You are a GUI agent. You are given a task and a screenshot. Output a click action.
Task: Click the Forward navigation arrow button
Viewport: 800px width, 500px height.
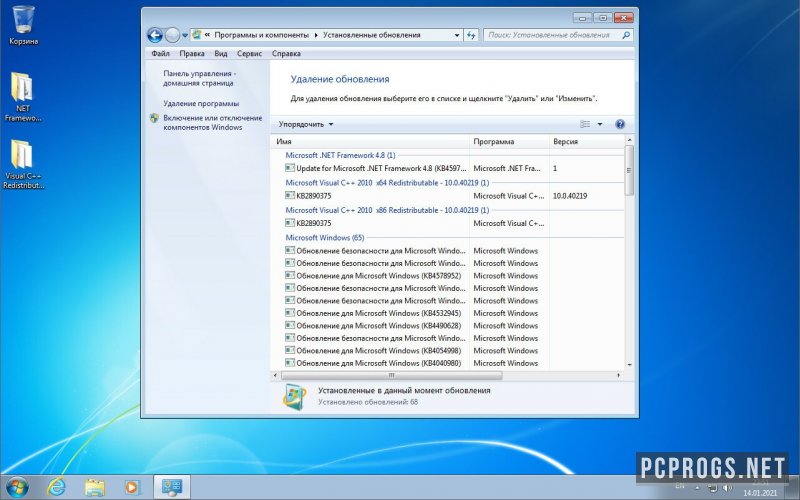pos(172,35)
